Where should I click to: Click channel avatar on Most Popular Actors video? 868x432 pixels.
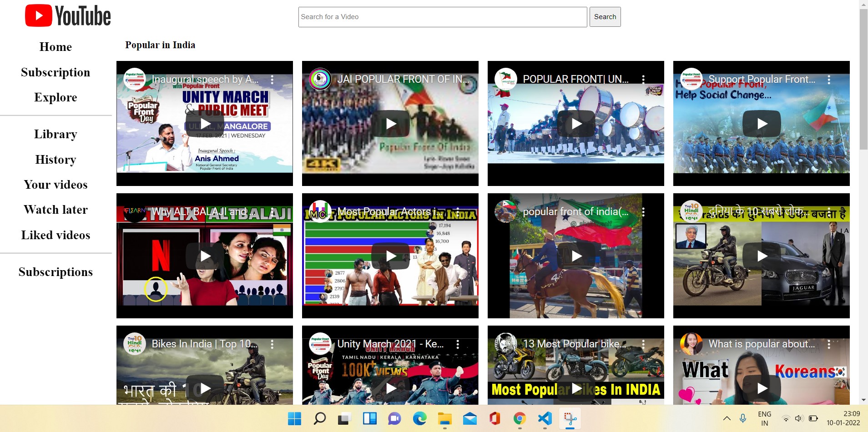pos(320,211)
